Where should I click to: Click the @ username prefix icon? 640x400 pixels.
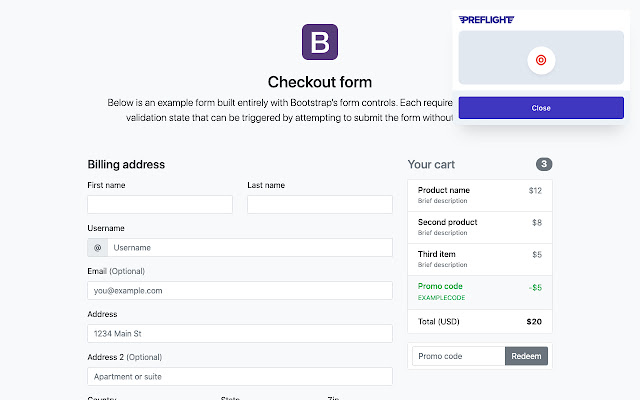coord(98,247)
